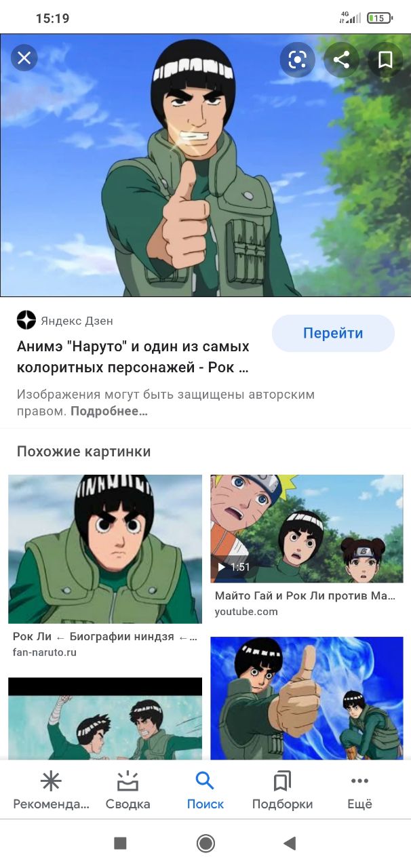Viewport: 411px width, 868px height.
Task: Tap the Яндекс Дзен source logo
Action: 26,320
